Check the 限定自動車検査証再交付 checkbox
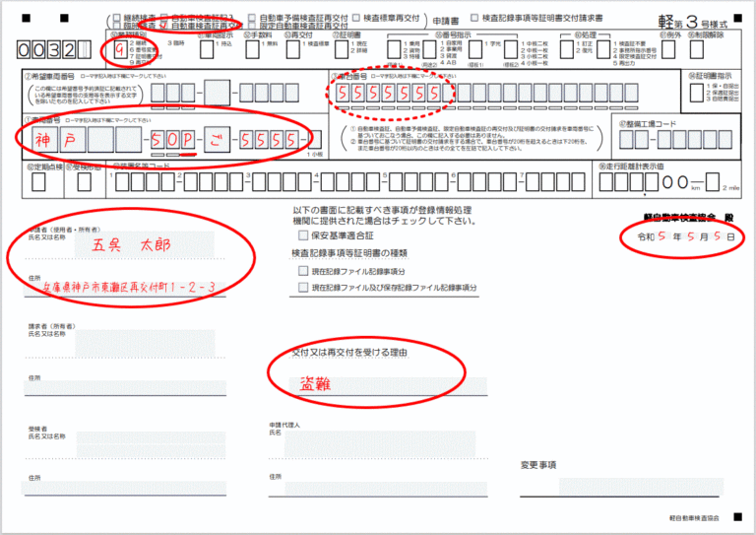The image size is (756, 535). point(252,26)
